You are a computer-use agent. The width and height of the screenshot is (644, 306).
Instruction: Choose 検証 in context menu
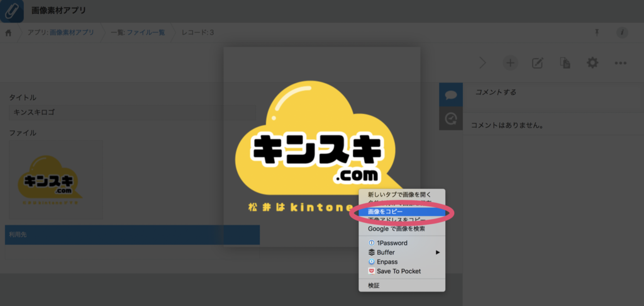[402, 285]
